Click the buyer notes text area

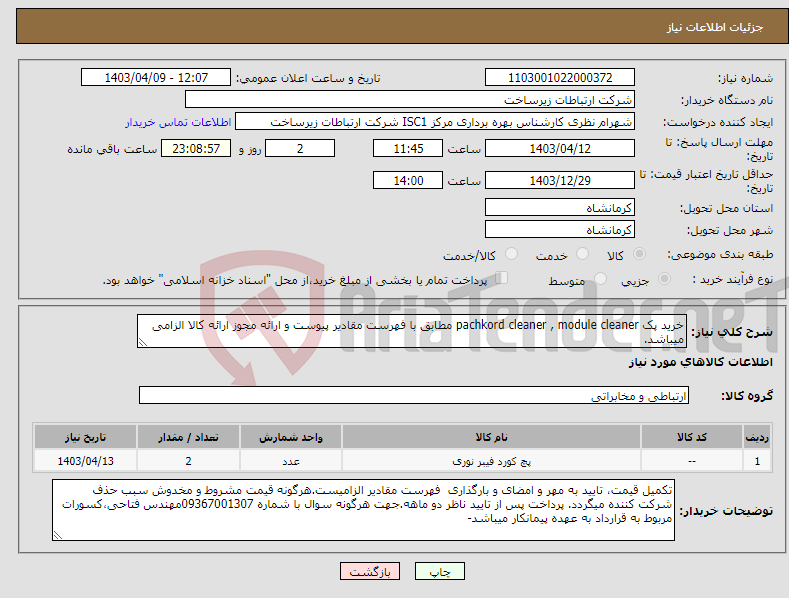[x=363, y=510]
